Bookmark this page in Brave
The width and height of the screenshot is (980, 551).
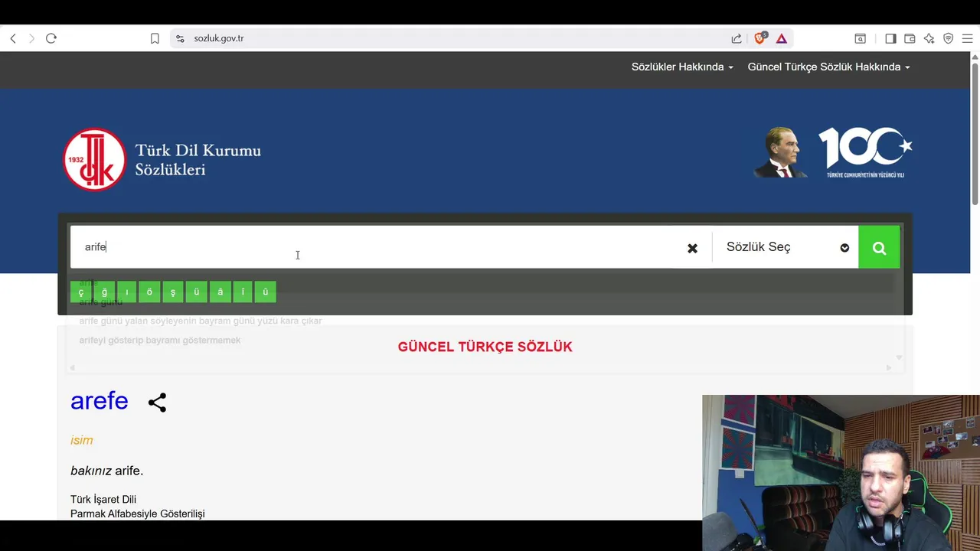point(155,38)
